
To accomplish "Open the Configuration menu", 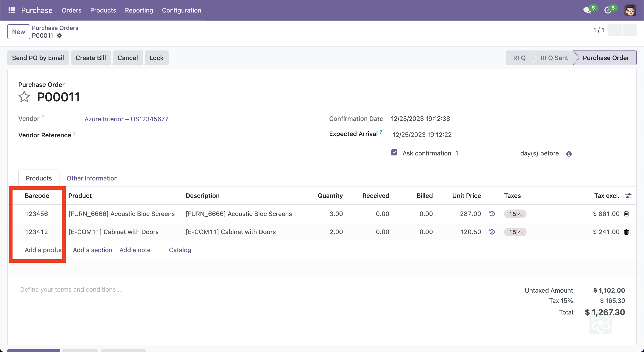I will [x=182, y=10].
